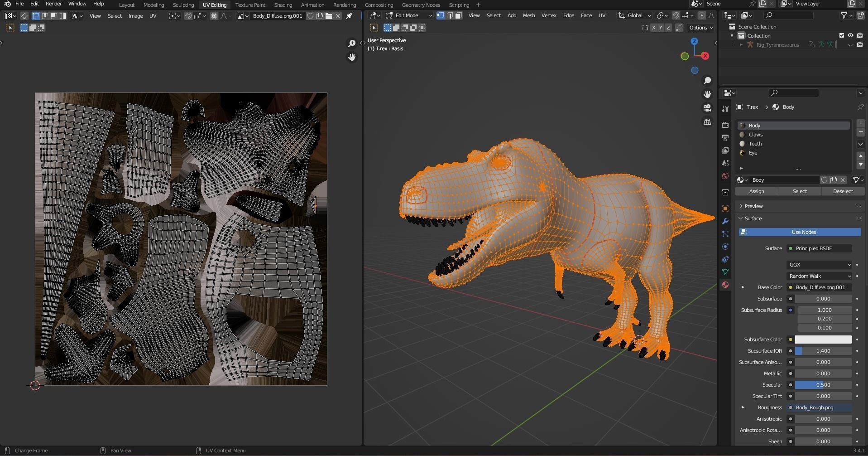Open the Object Constraints properties tab
Viewport: 868px width, 456px height.
tap(725, 259)
